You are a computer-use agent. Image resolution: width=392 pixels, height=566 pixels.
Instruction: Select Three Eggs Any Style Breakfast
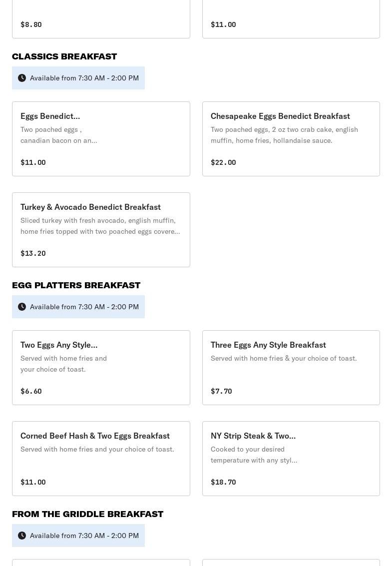(x=291, y=368)
